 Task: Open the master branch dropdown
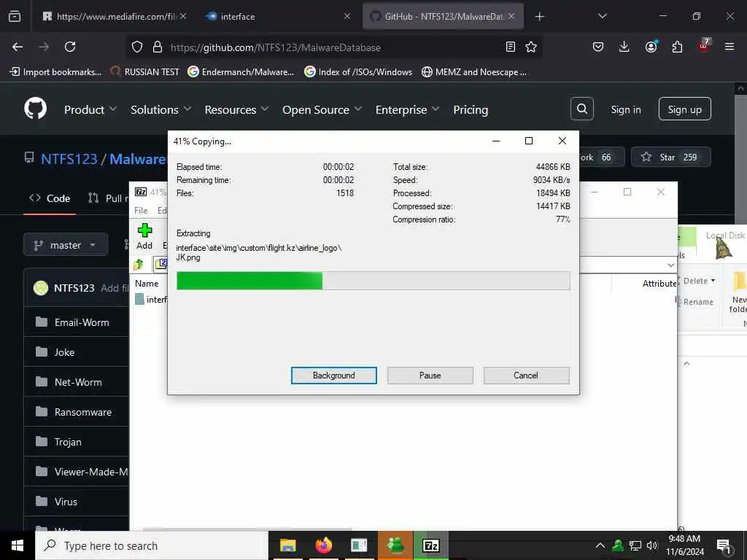65,245
